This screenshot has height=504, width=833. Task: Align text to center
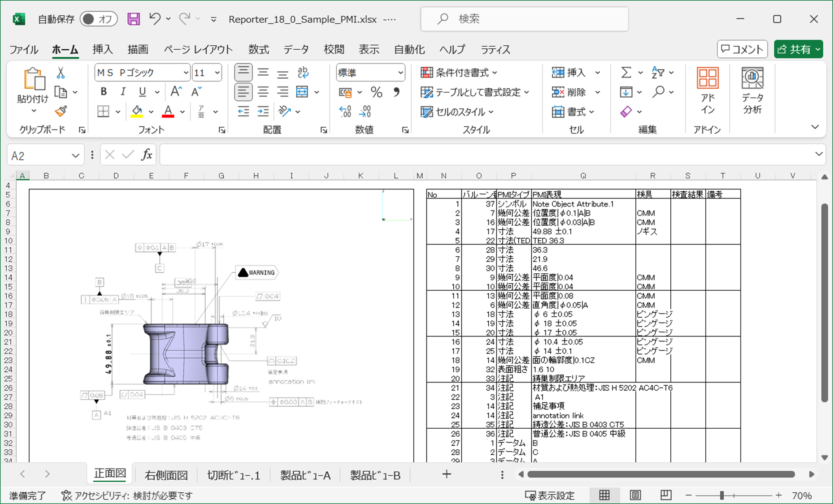263,92
